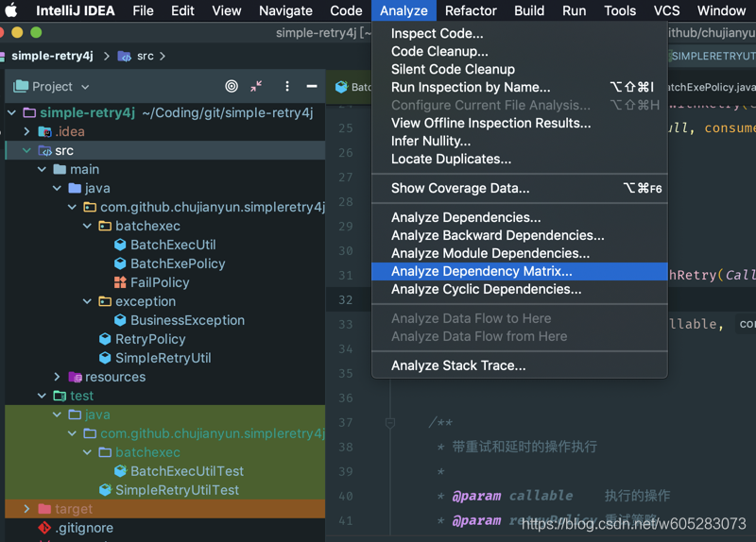The image size is (756, 542).
Task: Click the BatchExecUtil class icon
Action: (120, 245)
